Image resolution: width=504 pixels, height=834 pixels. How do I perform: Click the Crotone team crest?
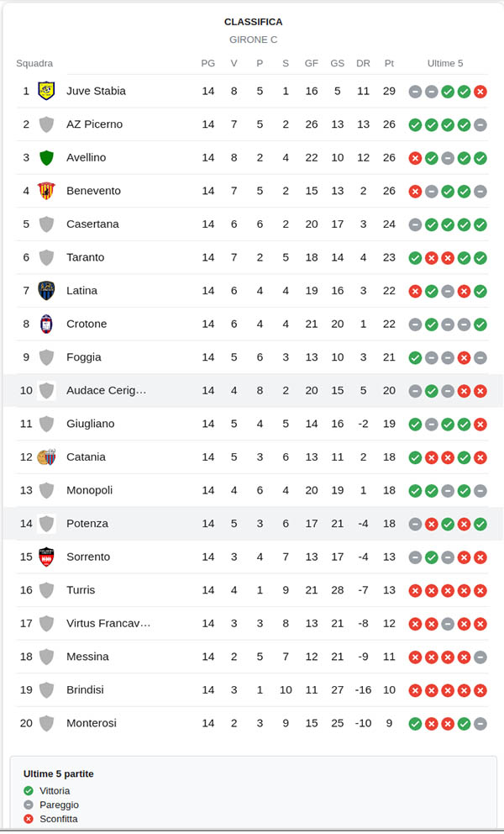click(x=46, y=324)
